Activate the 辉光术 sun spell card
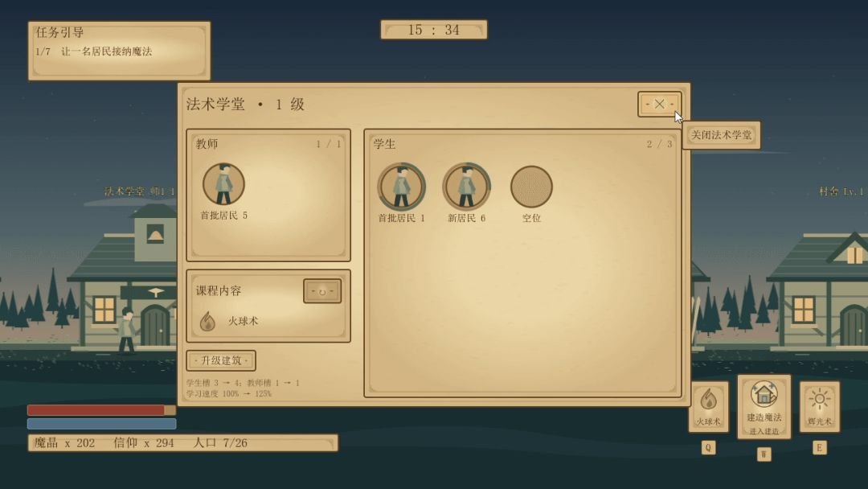This screenshot has width=868, height=489. coord(819,406)
